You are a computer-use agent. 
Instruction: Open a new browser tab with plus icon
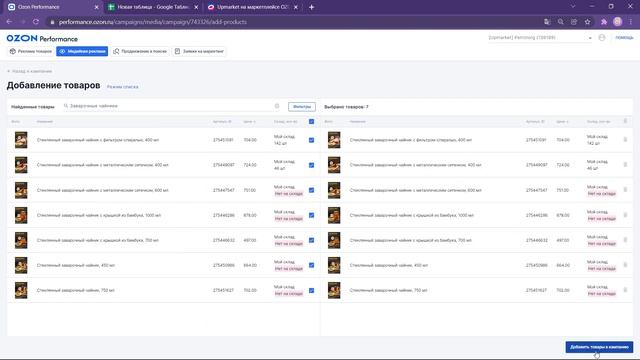click(311, 7)
